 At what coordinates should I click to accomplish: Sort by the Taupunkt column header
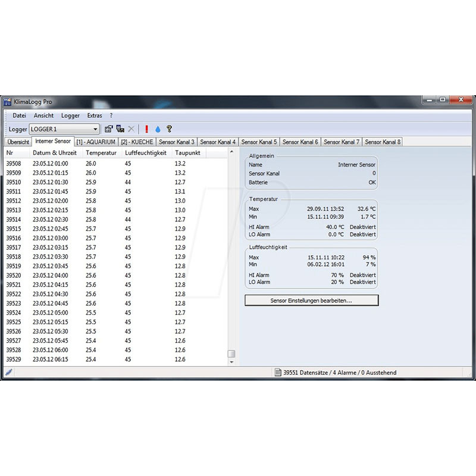(189, 153)
